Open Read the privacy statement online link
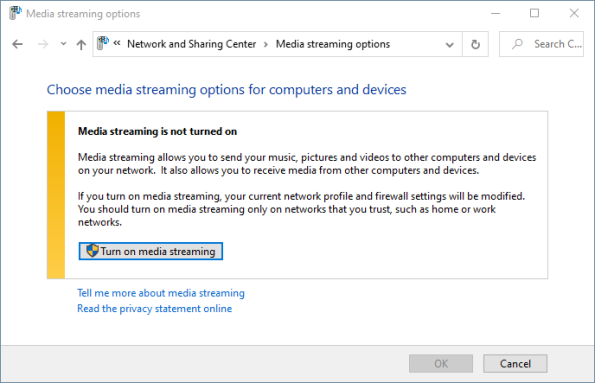 pos(154,309)
